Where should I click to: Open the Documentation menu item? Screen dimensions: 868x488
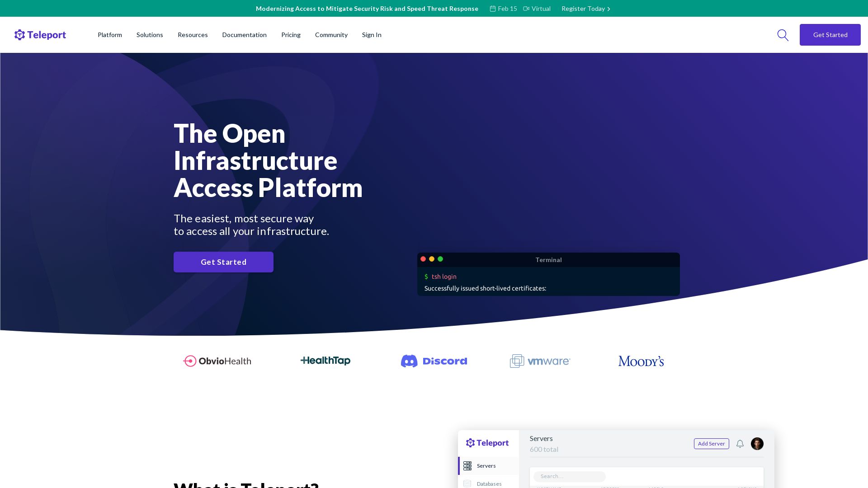(x=244, y=35)
